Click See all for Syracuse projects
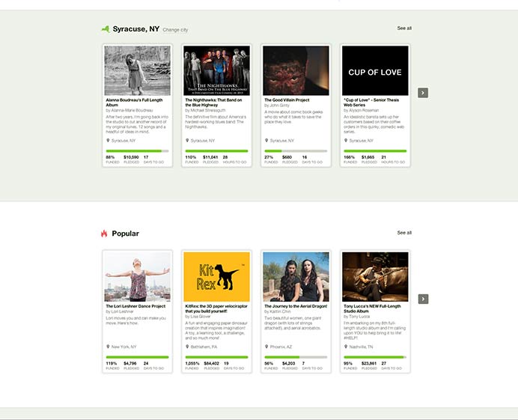Viewport: 518px width, 420px height. pos(404,28)
